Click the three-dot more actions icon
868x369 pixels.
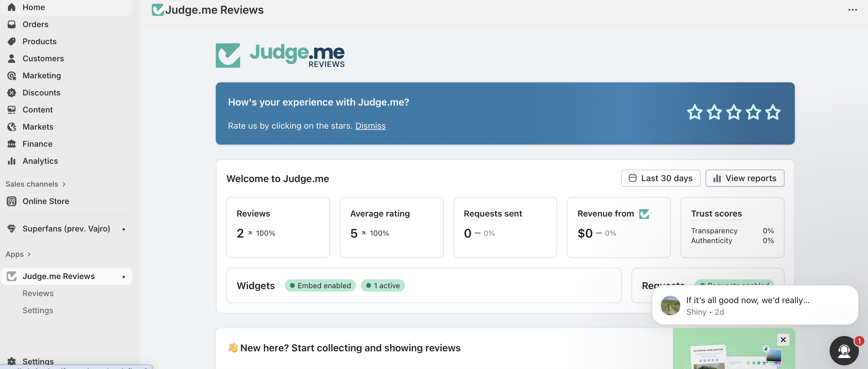pos(852,10)
